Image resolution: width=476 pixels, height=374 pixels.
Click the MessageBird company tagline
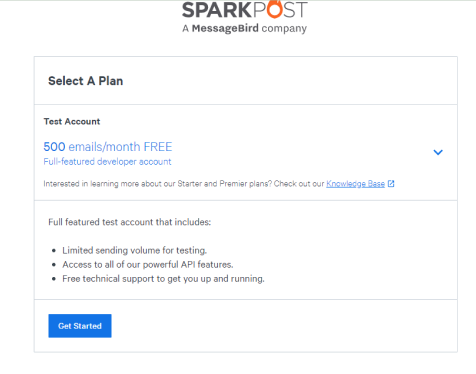coord(244,28)
